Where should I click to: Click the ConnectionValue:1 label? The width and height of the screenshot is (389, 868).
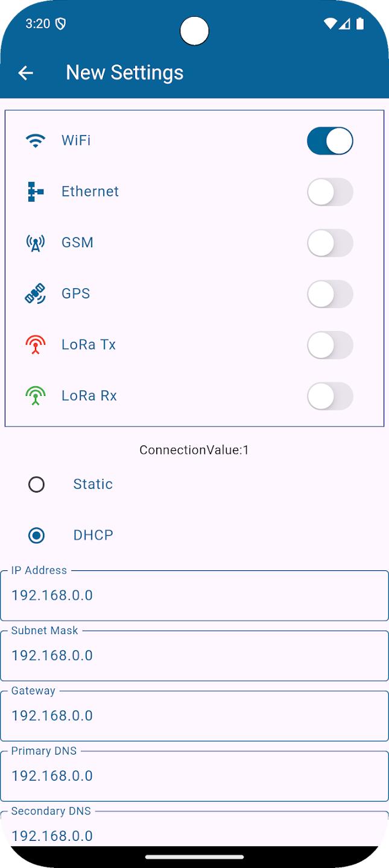tap(194, 450)
